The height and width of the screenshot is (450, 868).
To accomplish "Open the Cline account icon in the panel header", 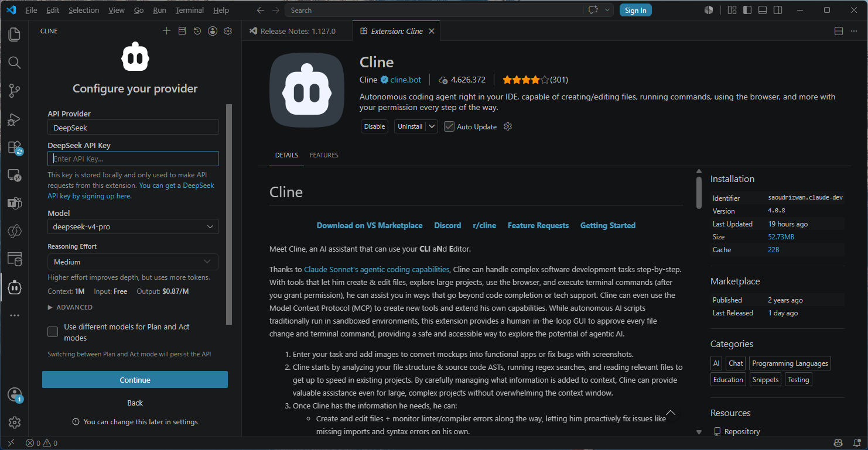I will tap(213, 31).
